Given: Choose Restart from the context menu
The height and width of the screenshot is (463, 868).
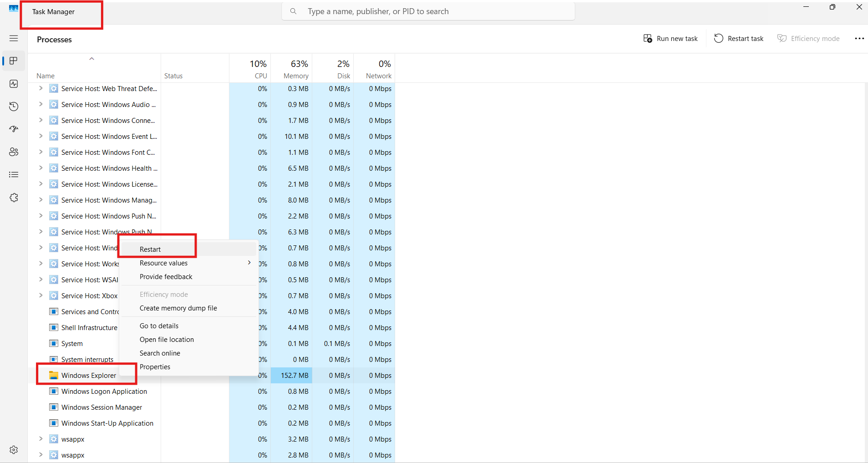Looking at the screenshot, I should 150,249.
